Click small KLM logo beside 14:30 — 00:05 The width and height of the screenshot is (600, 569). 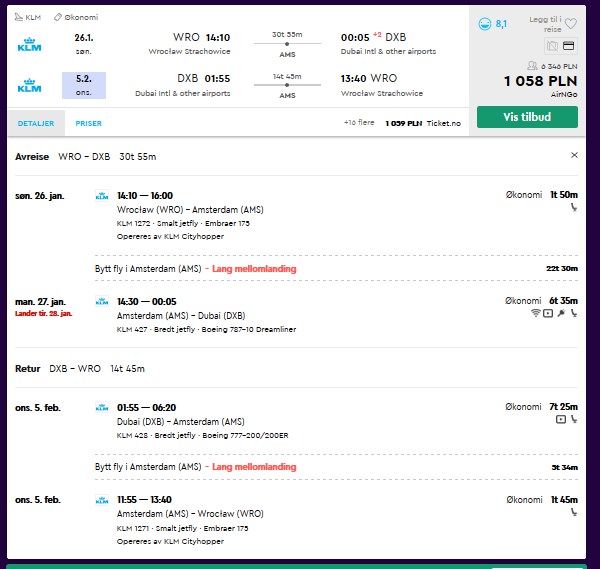pyautogui.click(x=102, y=302)
